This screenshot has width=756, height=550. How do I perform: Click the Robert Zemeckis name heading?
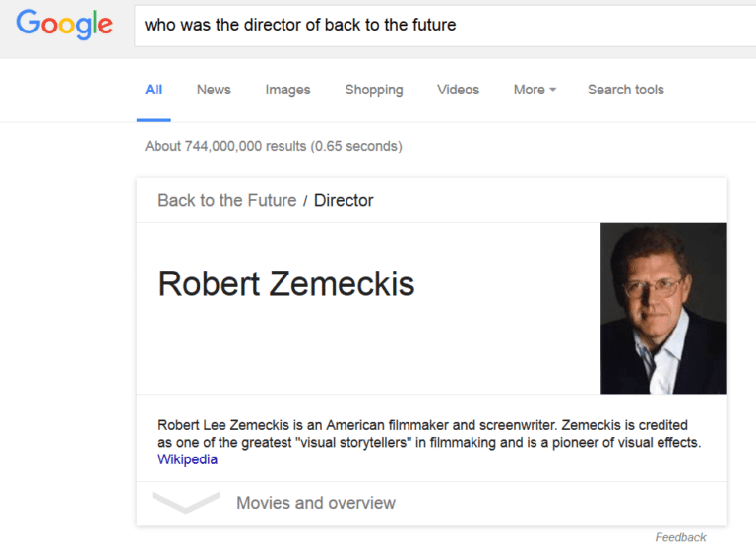[286, 283]
